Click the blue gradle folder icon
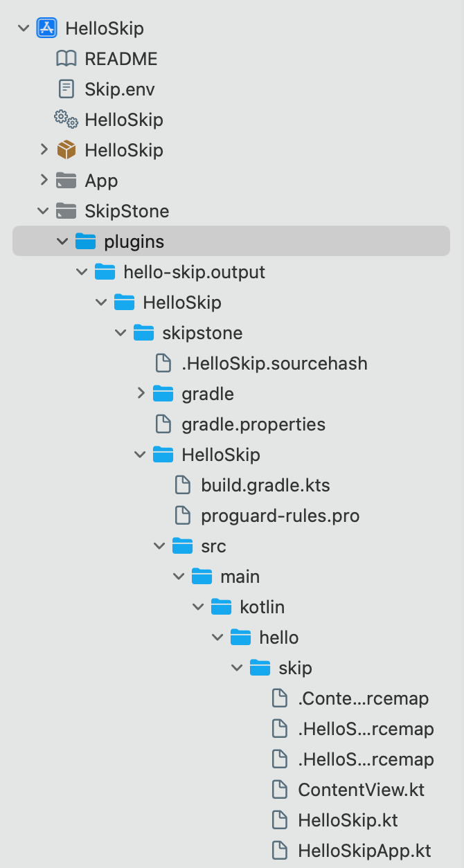 click(x=163, y=394)
